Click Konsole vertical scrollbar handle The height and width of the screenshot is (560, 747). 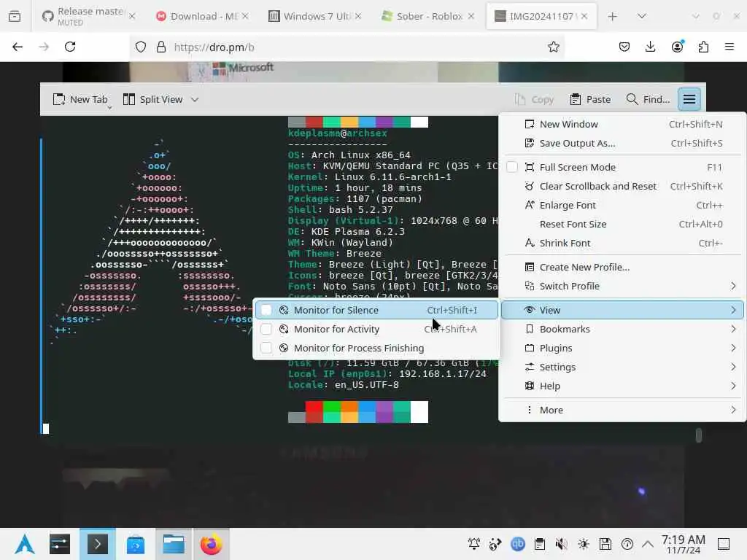coord(698,435)
